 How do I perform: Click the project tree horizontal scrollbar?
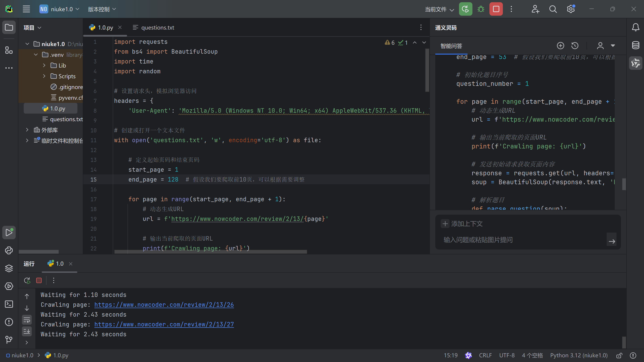tap(39, 252)
